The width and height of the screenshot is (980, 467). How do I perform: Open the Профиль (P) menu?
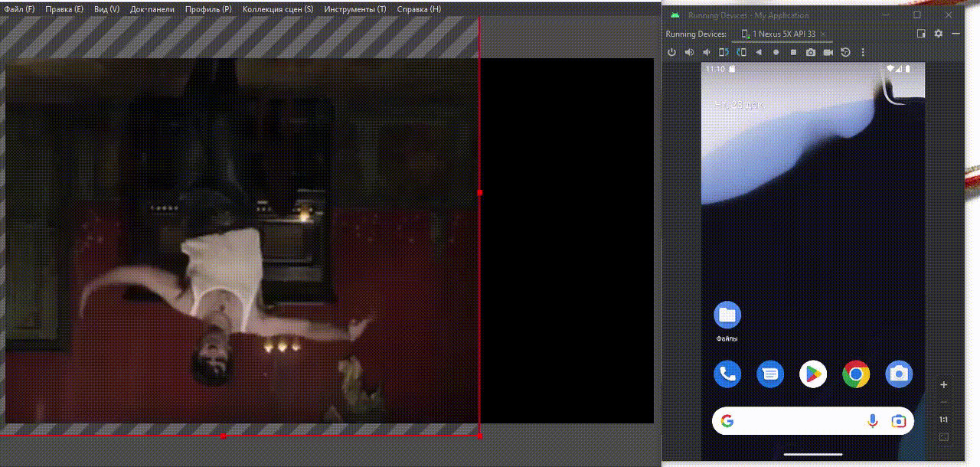[208, 9]
